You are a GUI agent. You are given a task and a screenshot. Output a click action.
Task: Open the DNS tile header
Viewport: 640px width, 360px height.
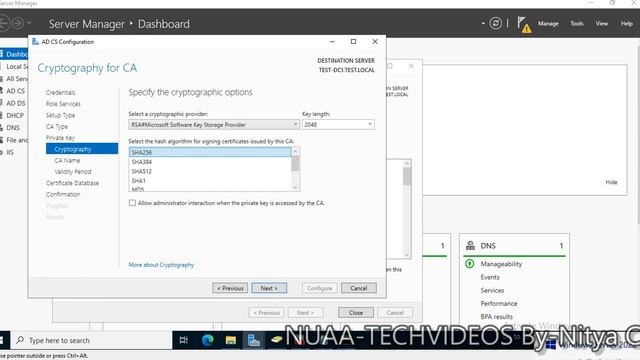[x=514, y=246]
